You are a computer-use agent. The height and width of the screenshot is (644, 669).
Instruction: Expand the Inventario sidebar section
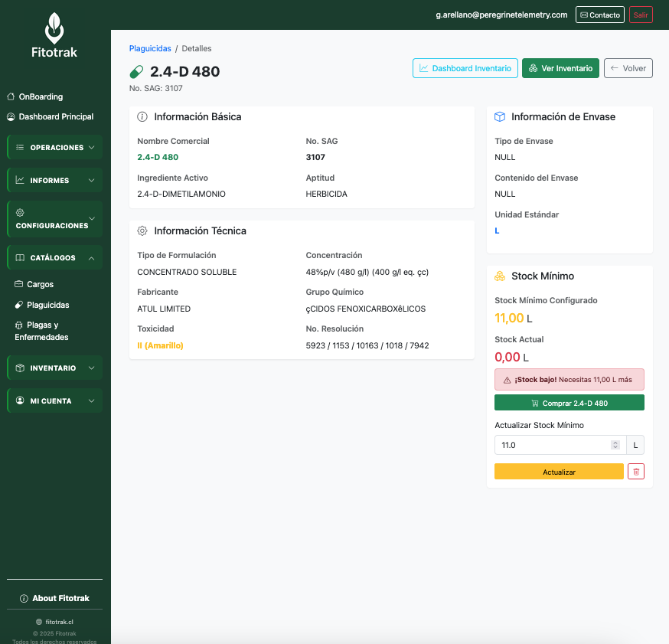[55, 368]
